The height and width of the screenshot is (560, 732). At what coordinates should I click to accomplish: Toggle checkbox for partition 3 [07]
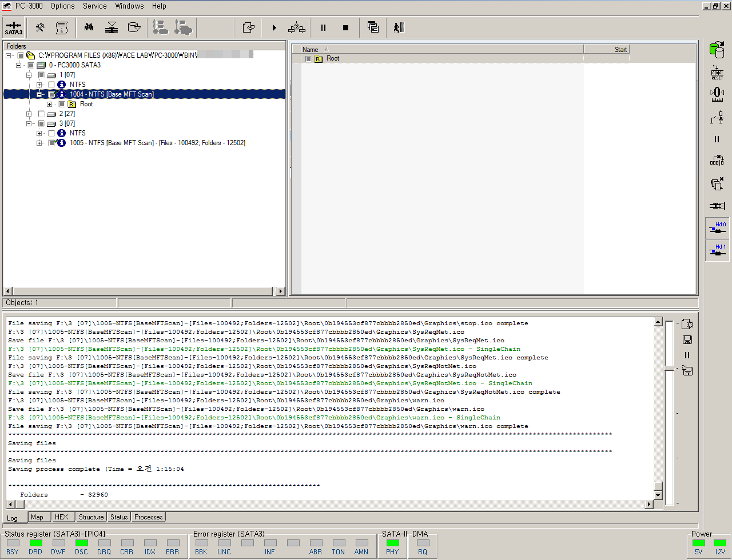click(41, 123)
